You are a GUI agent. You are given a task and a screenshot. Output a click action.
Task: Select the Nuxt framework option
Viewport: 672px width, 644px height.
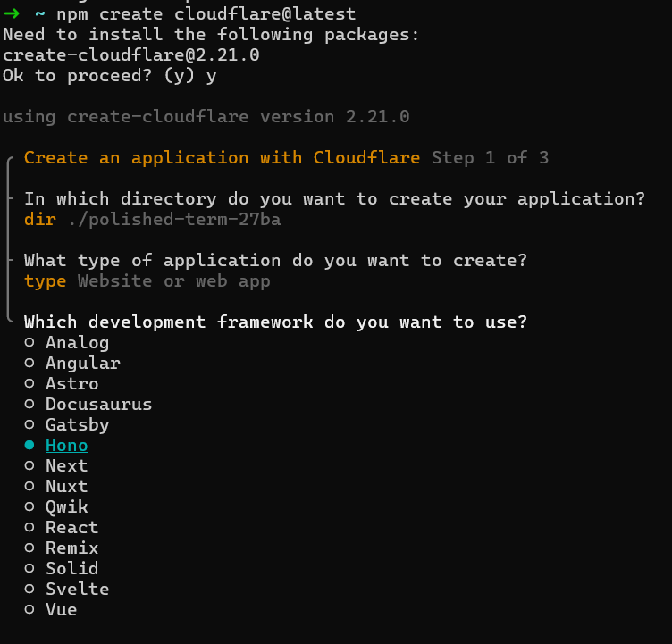click(66, 487)
